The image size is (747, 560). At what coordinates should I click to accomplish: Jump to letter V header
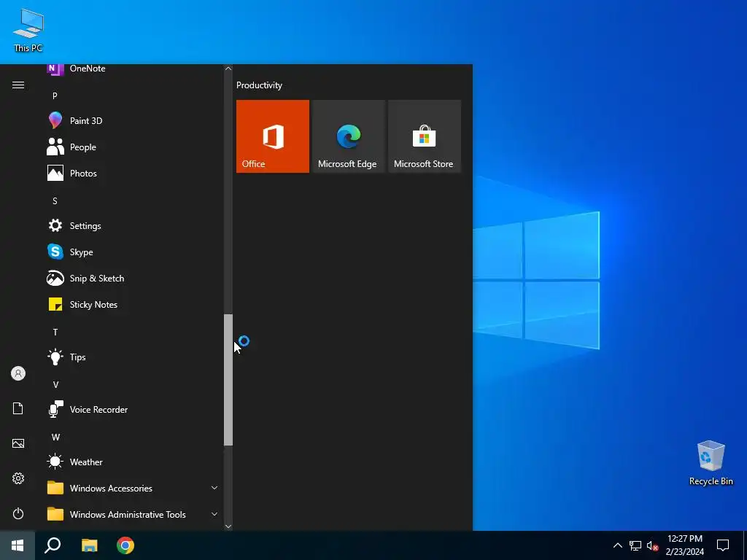click(x=55, y=385)
